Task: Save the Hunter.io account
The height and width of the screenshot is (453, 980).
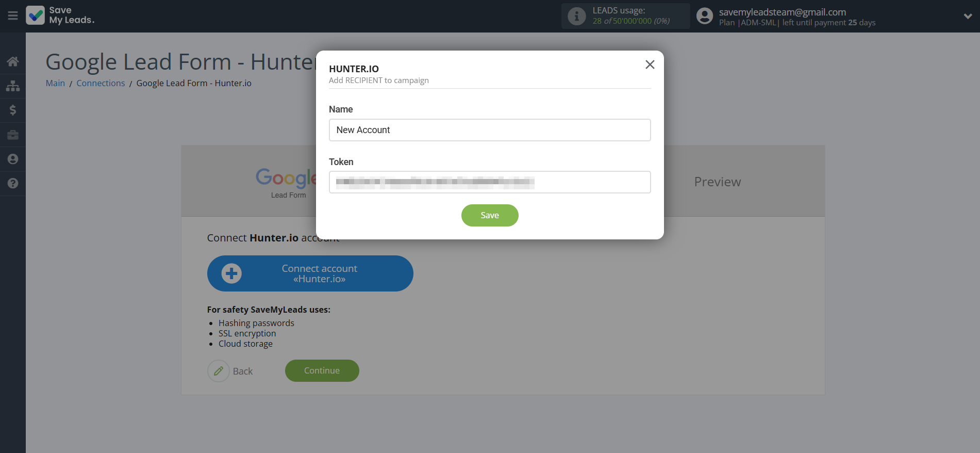Action: 490,215
